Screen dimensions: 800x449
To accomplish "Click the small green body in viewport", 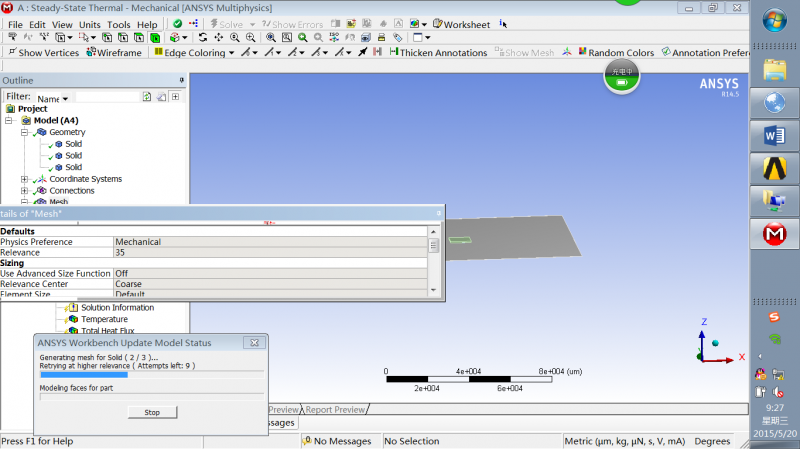I will coord(460,240).
